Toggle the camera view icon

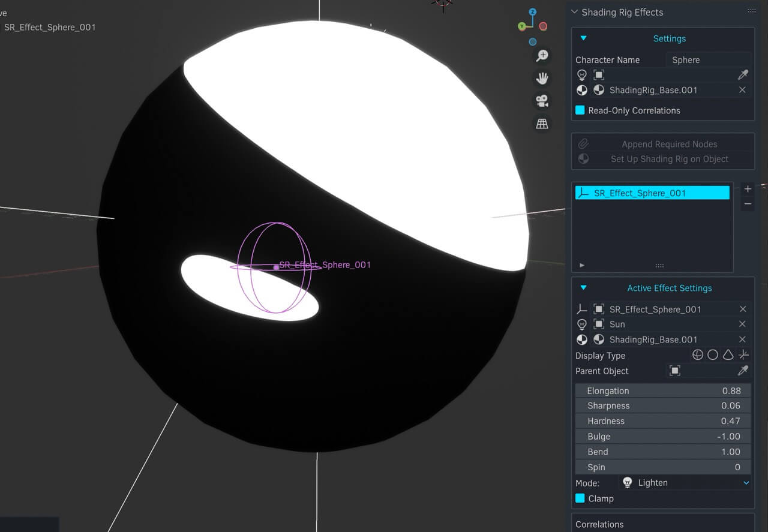tap(542, 101)
